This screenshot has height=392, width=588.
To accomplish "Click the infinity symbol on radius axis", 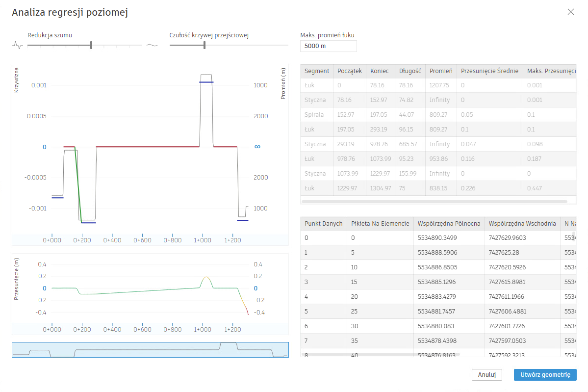I will point(257,147).
